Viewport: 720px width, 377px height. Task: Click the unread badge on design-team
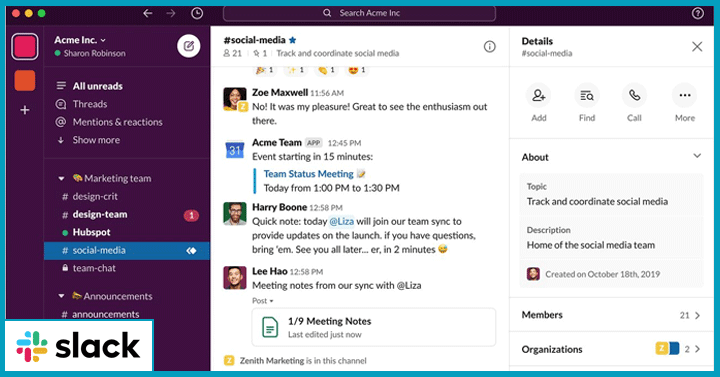(191, 215)
